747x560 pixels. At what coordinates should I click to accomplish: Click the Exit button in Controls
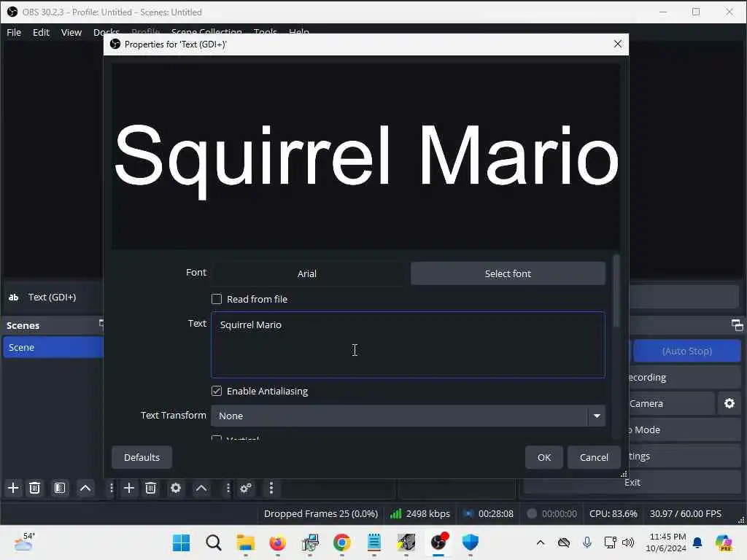click(632, 482)
